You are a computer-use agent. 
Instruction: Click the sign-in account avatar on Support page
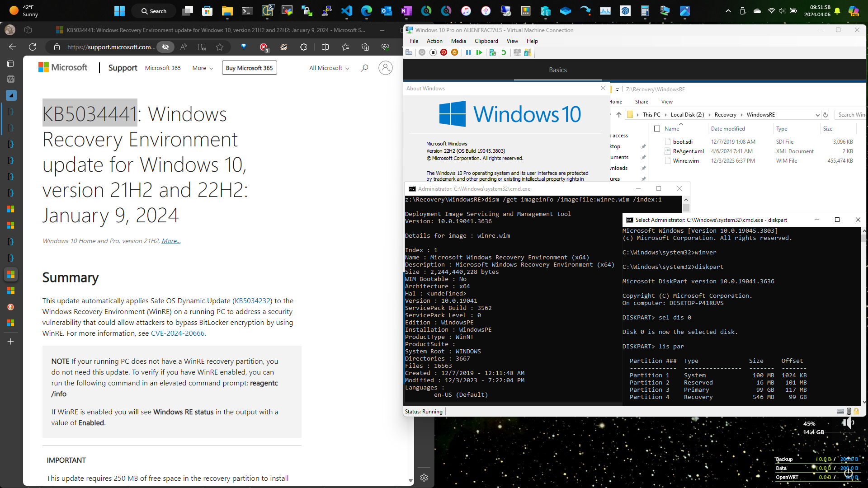[386, 68]
